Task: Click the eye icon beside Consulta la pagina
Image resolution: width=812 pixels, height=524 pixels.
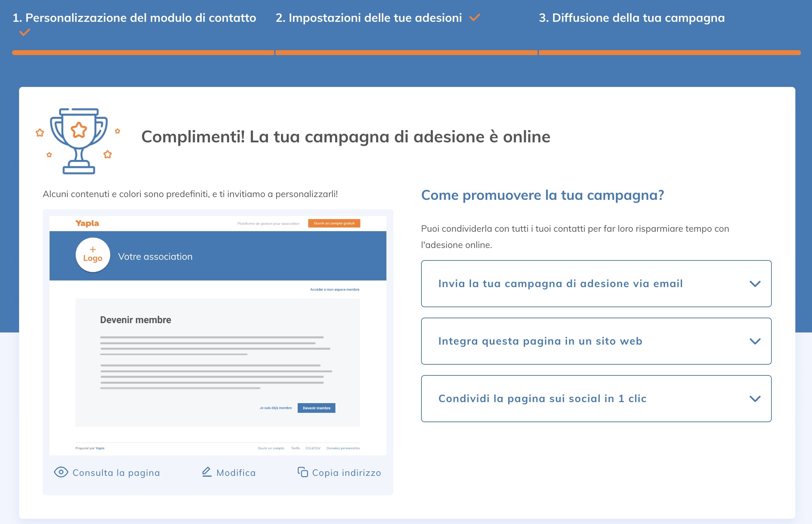Action: pos(61,472)
